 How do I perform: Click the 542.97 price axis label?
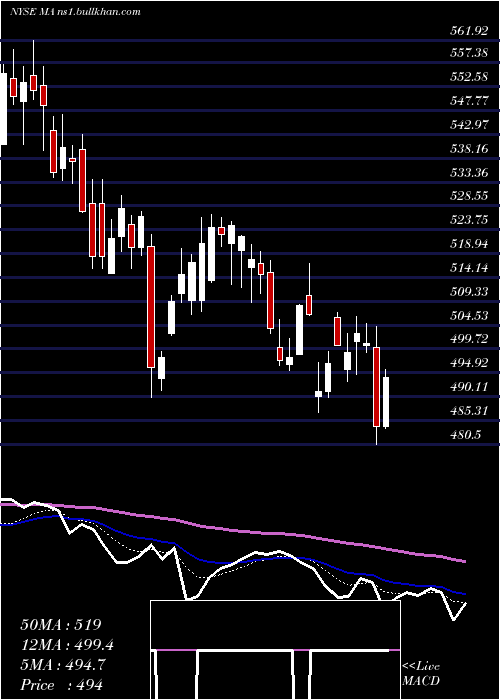point(468,125)
